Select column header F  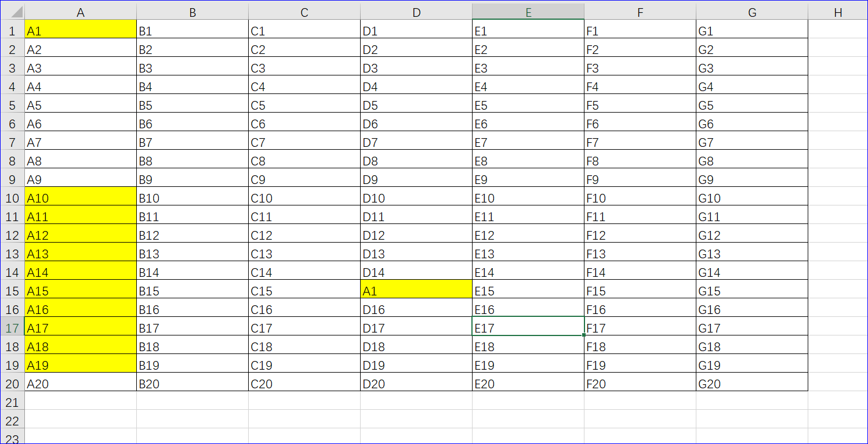click(640, 12)
